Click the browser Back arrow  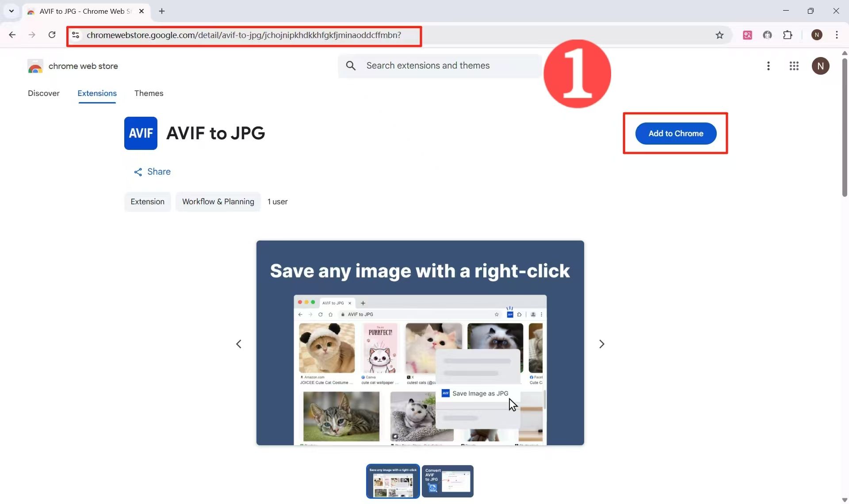click(12, 35)
